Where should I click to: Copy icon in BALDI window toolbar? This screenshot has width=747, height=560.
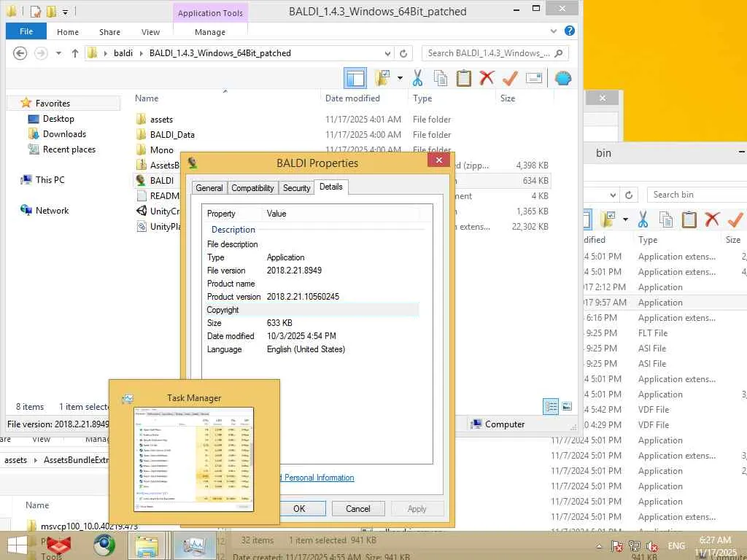[441, 78]
